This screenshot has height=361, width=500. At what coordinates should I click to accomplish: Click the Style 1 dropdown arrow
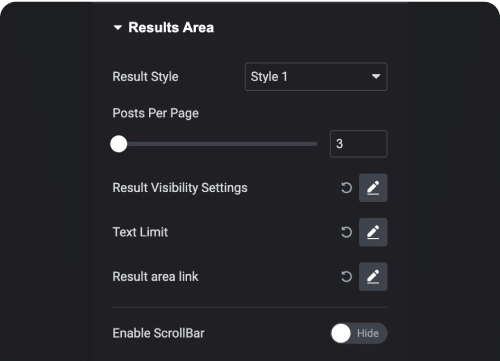[376, 77]
